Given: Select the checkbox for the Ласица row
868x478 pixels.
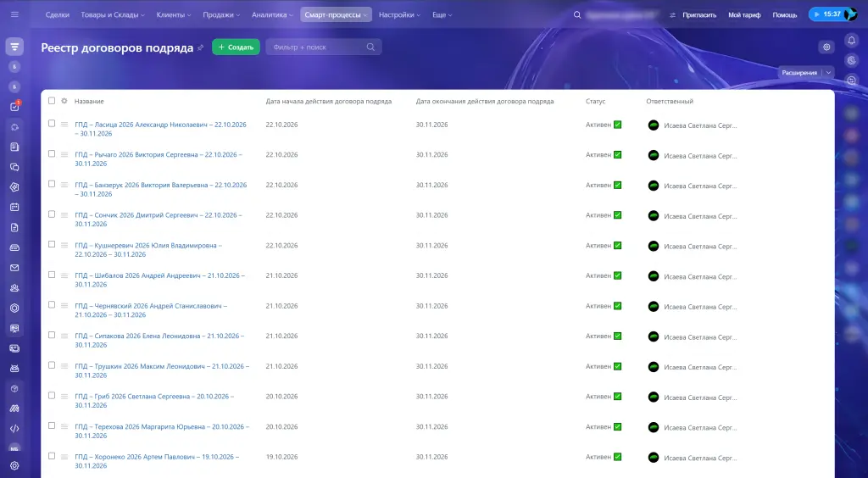Looking at the screenshot, I should tap(52, 124).
